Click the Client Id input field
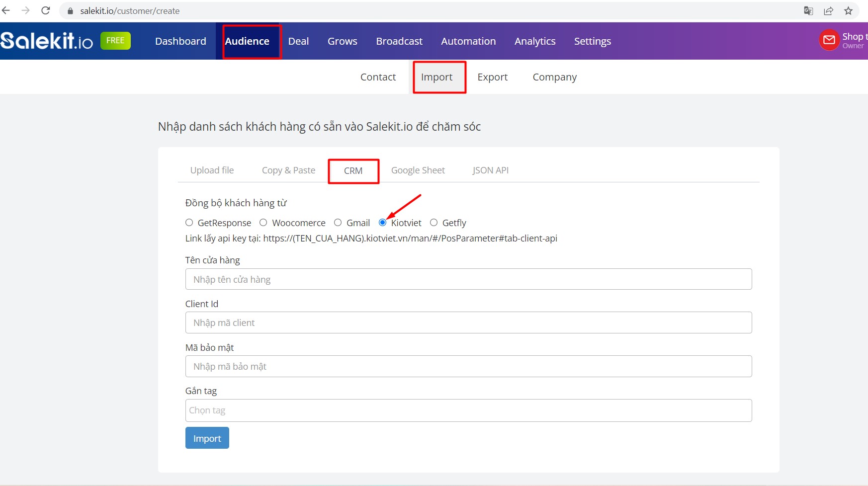The image size is (868, 486). (x=468, y=323)
